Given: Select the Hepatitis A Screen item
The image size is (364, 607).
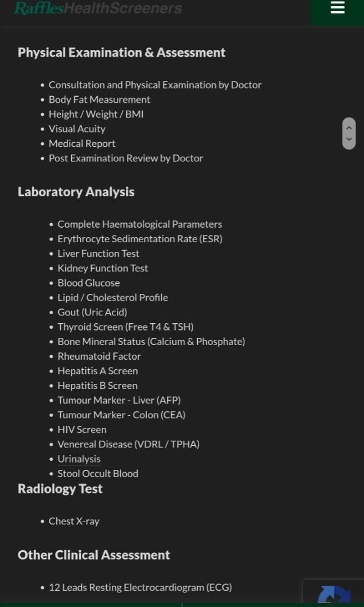Looking at the screenshot, I should [97, 370].
